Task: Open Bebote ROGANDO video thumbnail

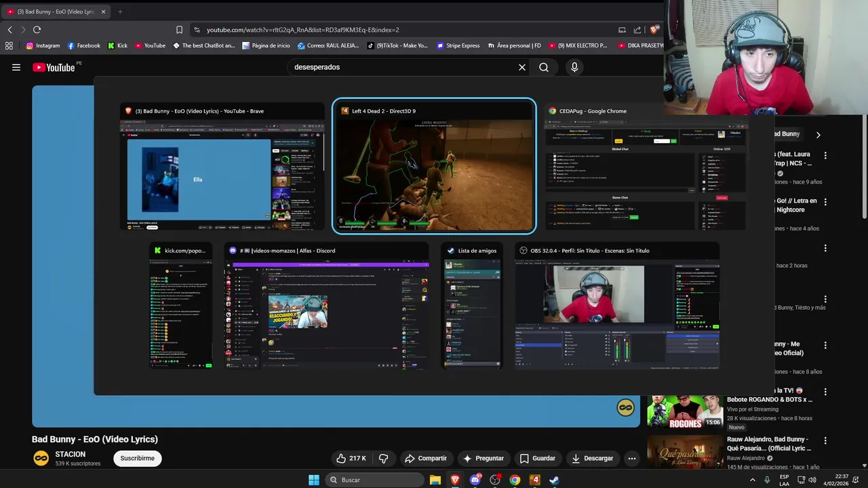Action: click(684, 411)
